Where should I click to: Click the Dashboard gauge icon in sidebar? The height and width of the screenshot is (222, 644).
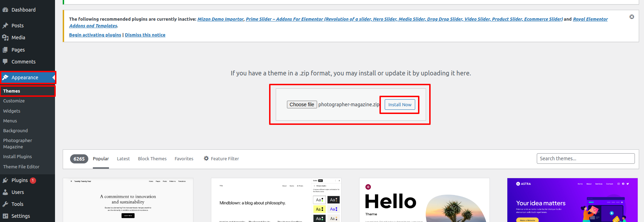(5, 10)
